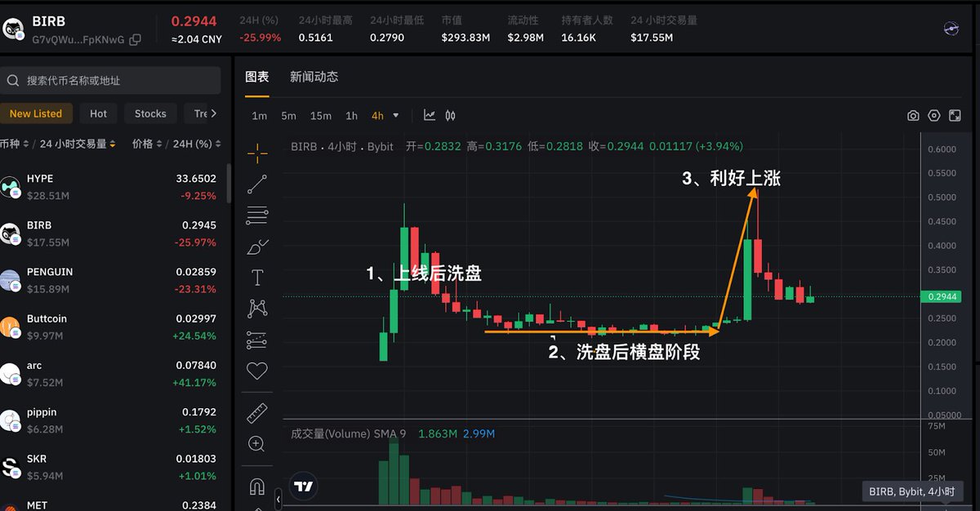Image resolution: width=980 pixels, height=511 pixels.
Task: Sort token list by 价格
Action: 147,144
